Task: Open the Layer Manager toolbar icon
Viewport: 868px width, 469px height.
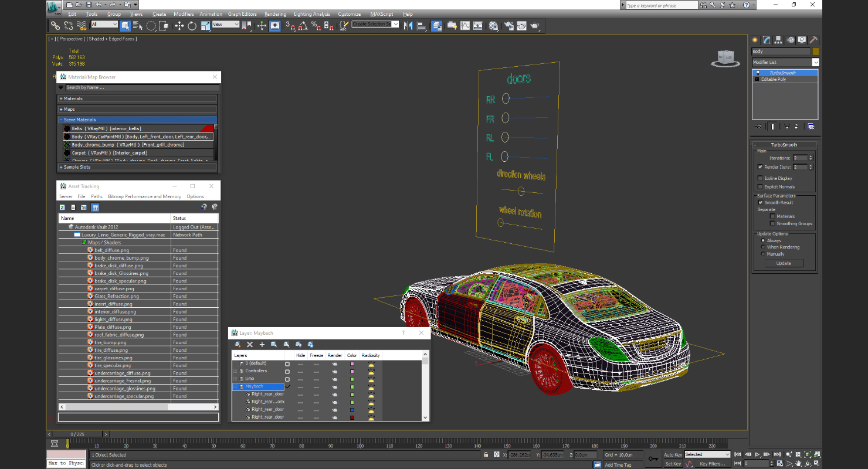Action: coord(437,26)
